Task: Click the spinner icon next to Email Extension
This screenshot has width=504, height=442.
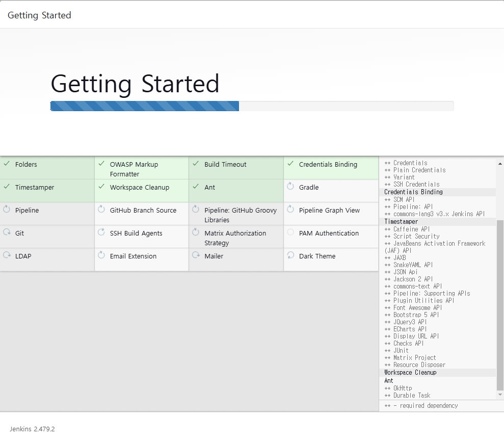Action: click(101, 255)
